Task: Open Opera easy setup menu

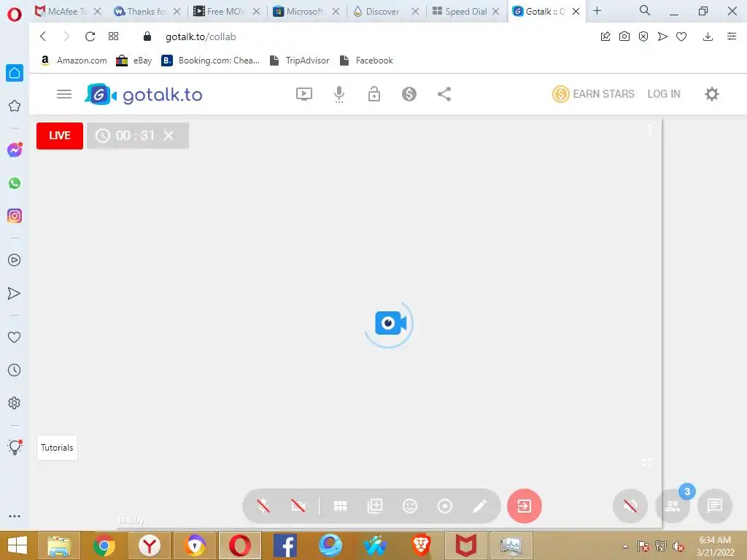Action: (732, 36)
